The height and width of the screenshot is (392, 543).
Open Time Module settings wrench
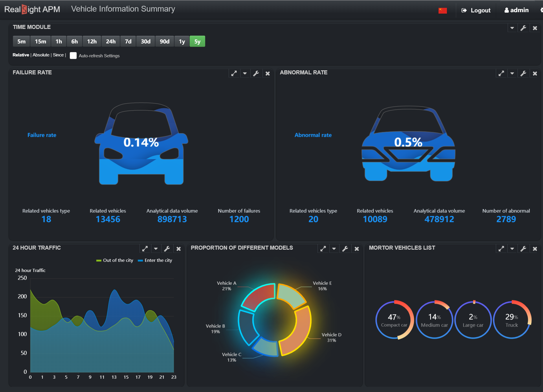(x=523, y=28)
